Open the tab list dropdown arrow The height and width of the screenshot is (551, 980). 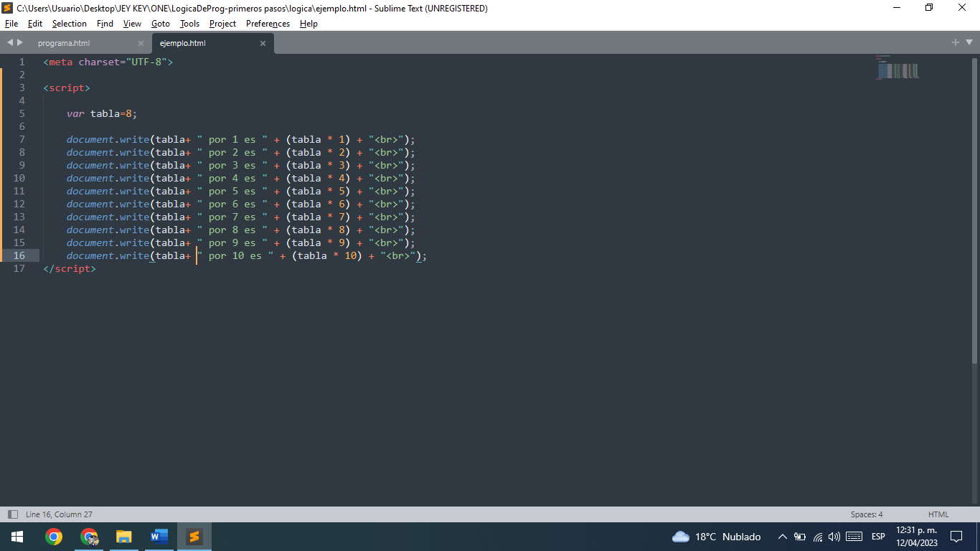click(x=969, y=42)
